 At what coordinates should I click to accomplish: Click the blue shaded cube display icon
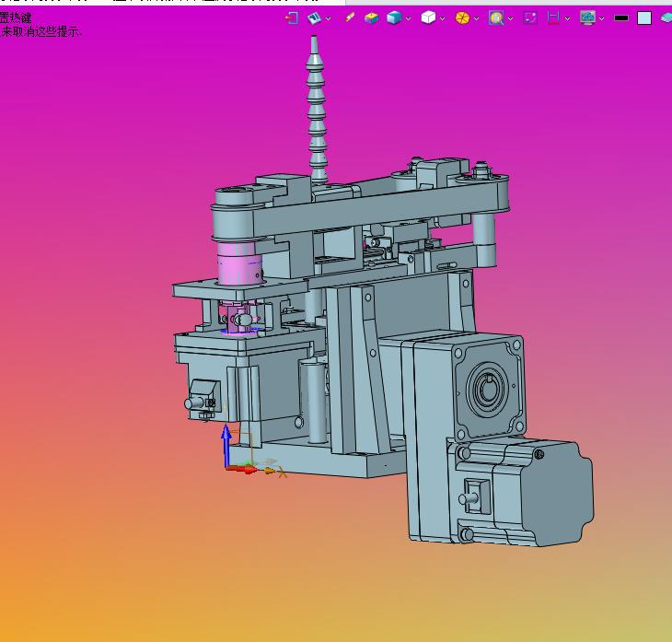coord(394,18)
